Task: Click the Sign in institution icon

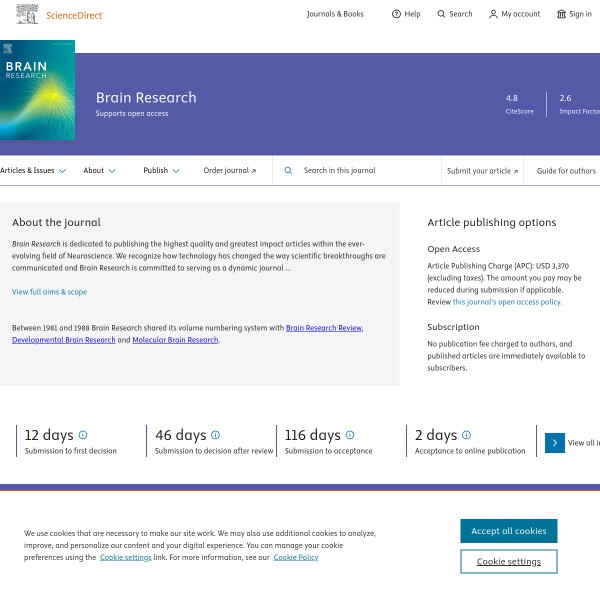Action: coord(561,14)
